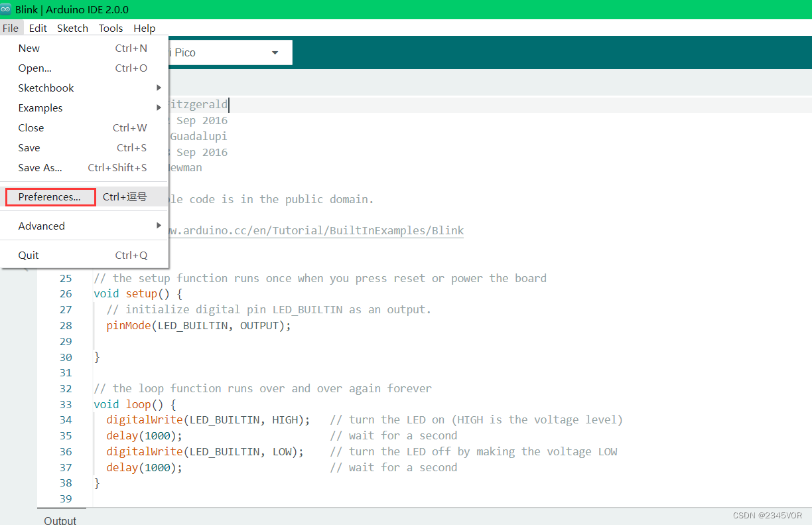The height and width of the screenshot is (525, 812).
Task: Choose Save As... menu entry
Action: tap(84, 167)
